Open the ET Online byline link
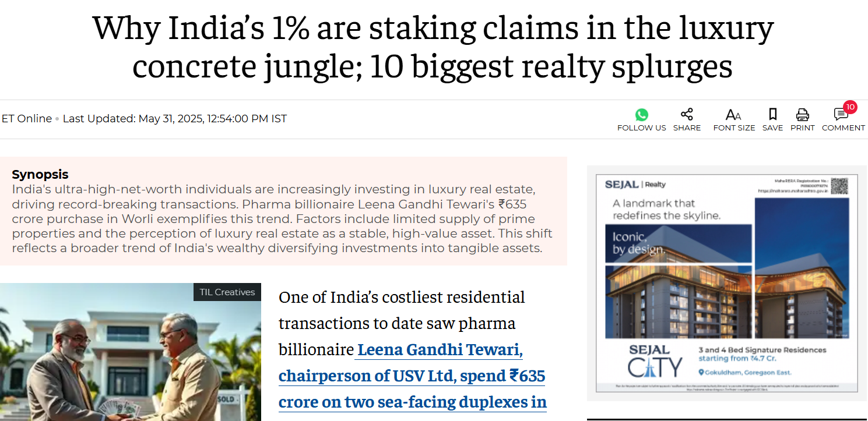The image size is (868, 421). tap(27, 119)
